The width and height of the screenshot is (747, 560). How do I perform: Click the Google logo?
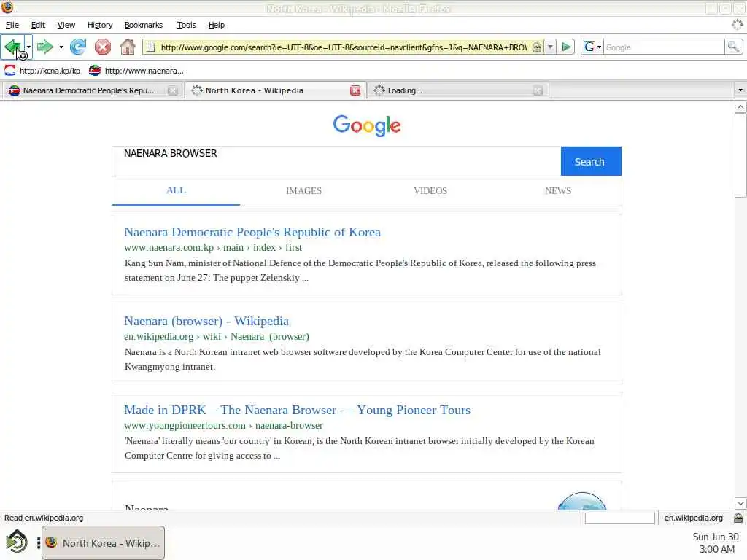click(367, 125)
